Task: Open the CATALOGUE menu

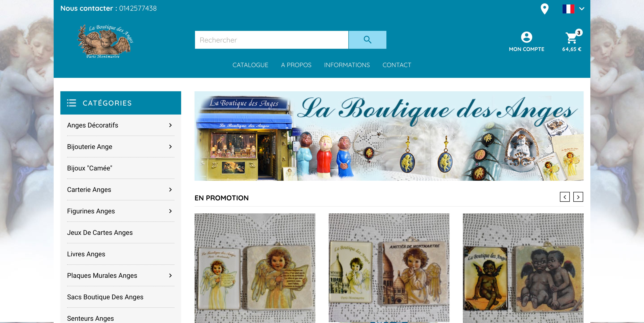Action: coord(250,65)
